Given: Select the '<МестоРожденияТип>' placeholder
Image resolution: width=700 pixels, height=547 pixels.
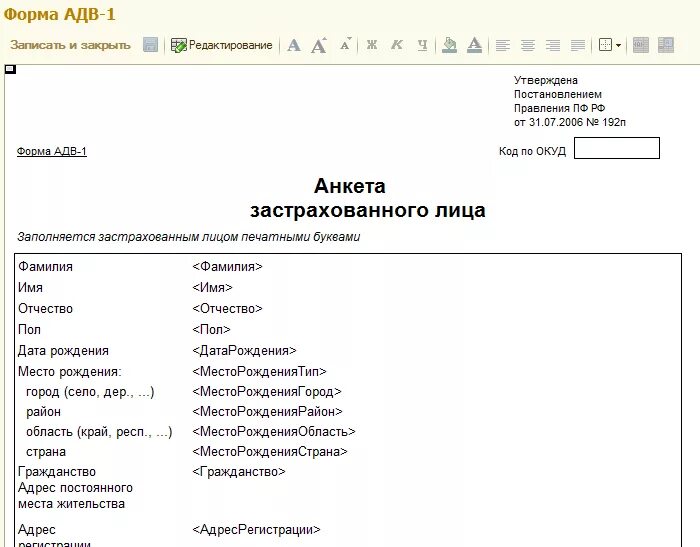Looking at the screenshot, I should (259, 372).
